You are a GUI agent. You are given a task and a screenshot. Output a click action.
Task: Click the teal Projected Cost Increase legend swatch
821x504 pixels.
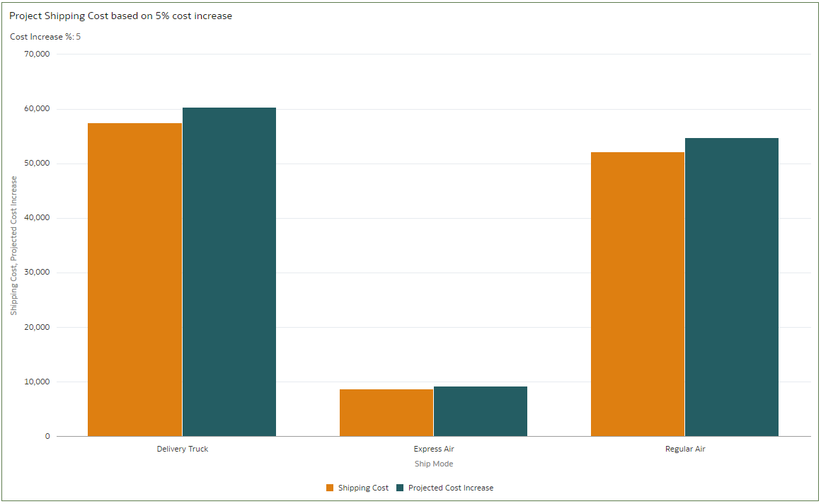pos(400,488)
